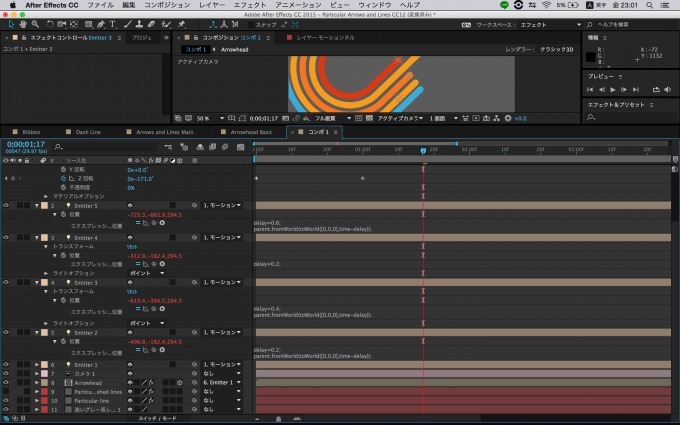Click the play button in Preview panel
This screenshot has height=425, width=680.
pos(613,90)
